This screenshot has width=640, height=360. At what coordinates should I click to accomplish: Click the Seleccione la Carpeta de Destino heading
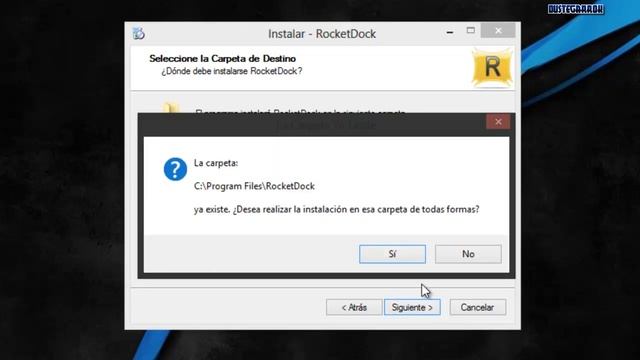[222, 58]
